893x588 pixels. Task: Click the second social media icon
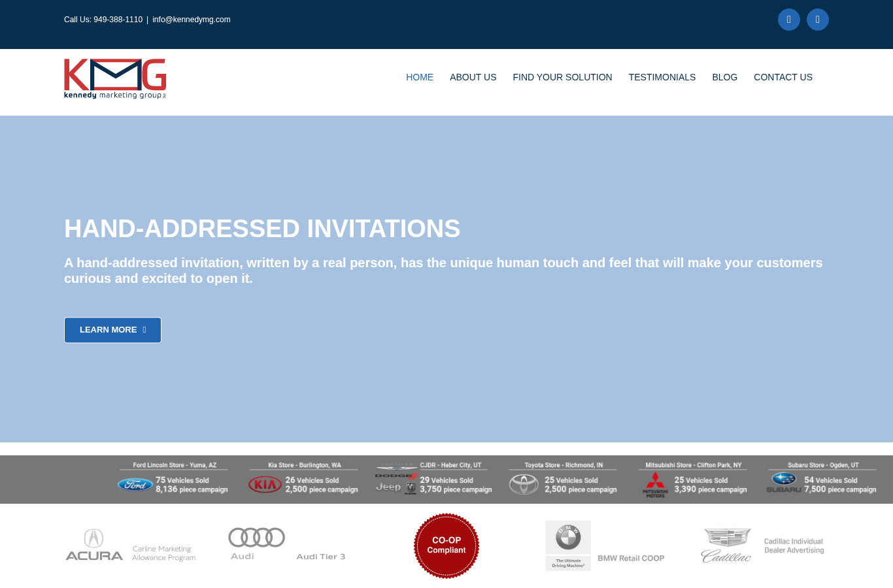click(x=818, y=20)
